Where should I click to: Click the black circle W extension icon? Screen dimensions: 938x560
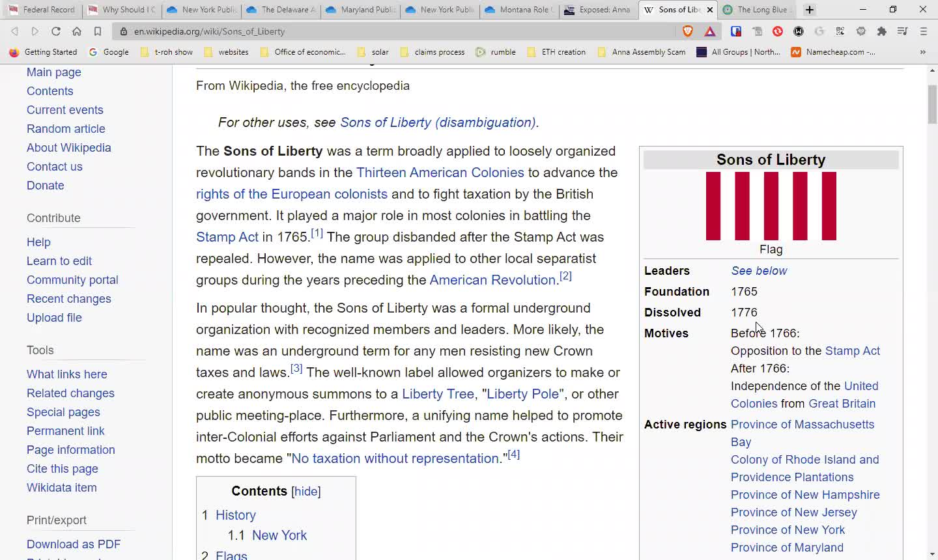tap(799, 31)
